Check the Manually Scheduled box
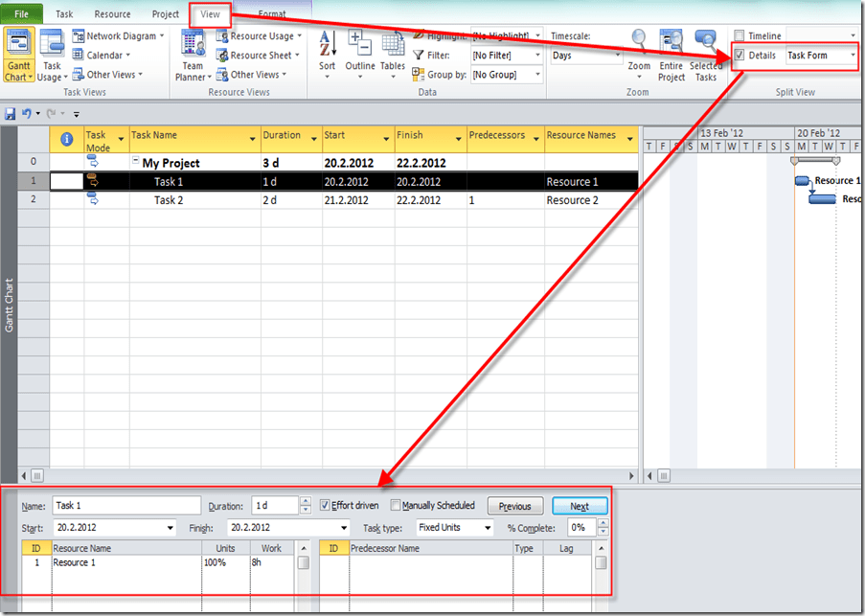The image size is (865, 616). pyautogui.click(x=396, y=506)
